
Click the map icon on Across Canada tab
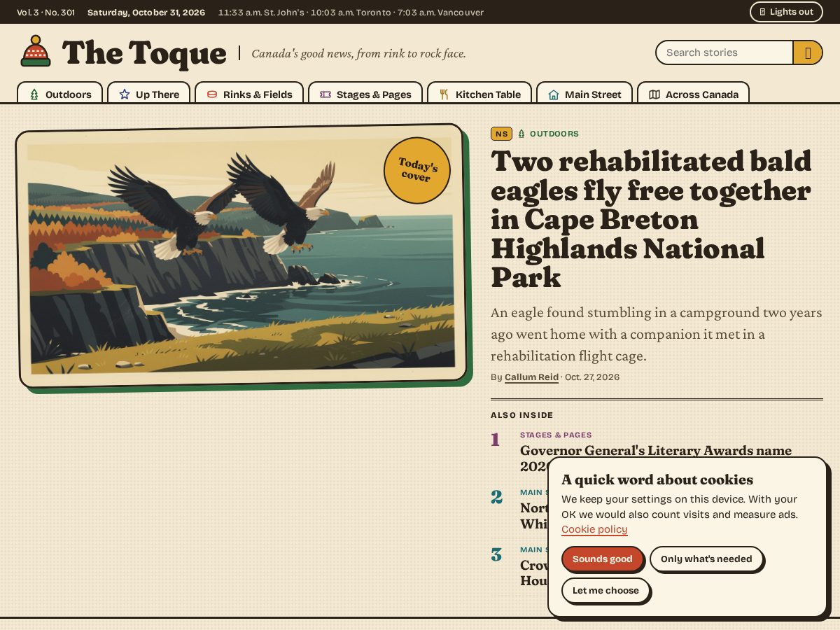[x=654, y=94]
